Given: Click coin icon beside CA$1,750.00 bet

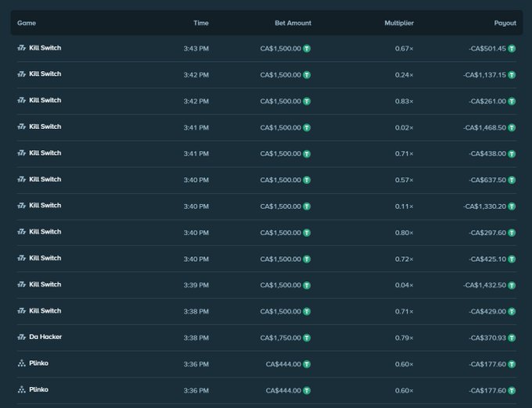Looking at the screenshot, I should click(307, 338).
